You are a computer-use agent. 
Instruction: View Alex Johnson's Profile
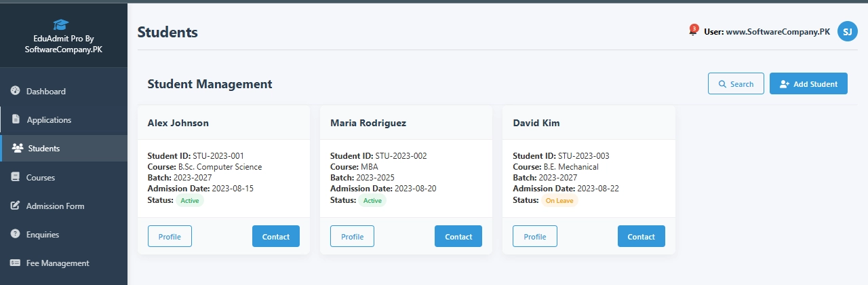[x=170, y=236]
